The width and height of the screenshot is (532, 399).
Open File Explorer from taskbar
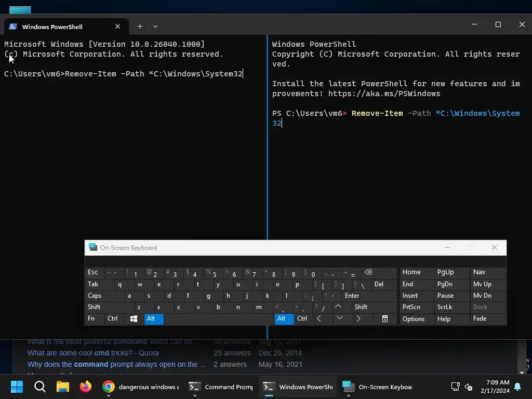[63, 387]
